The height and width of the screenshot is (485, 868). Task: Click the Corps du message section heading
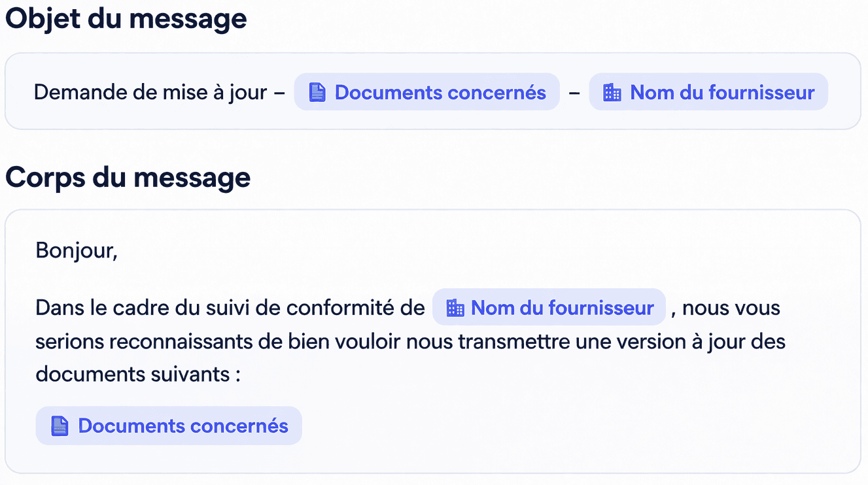[x=128, y=177]
